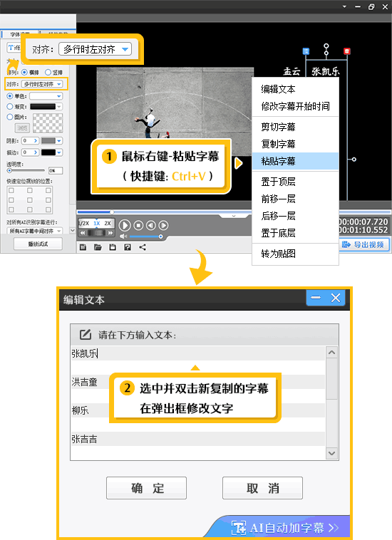The image size is (392, 540).
Task: Select 横排 horizontal layout radio
Action: tap(24, 73)
